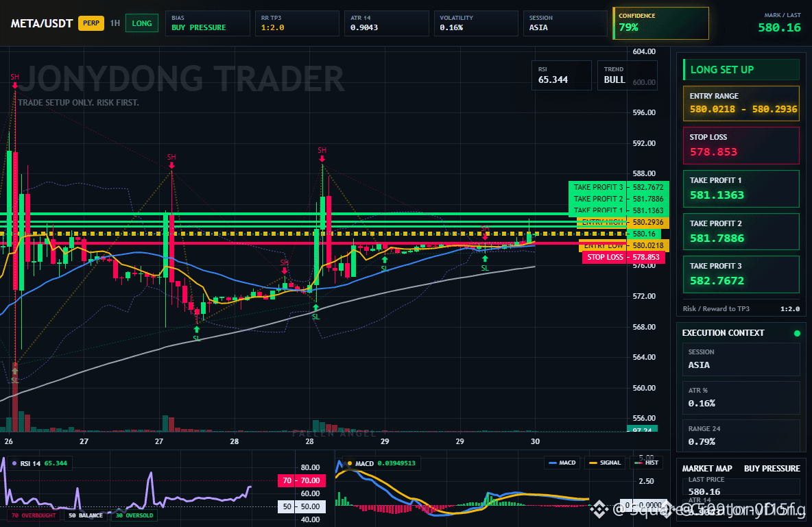Click the SESSION ASIA card in top bar
Image resolution: width=812 pixels, height=527 pixels.
pyautogui.click(x=565, y=23)
